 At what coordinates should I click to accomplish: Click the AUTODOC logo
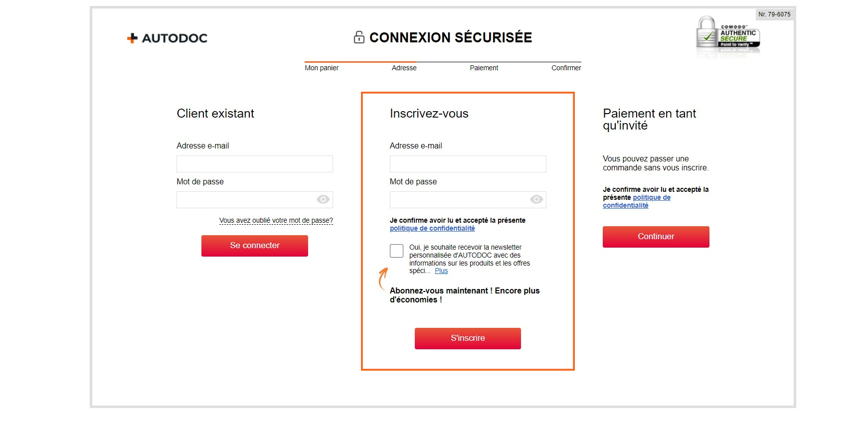(168, 38)
